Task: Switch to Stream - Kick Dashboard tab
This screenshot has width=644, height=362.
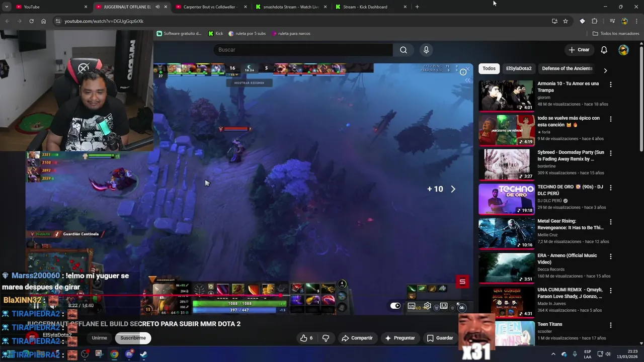Action: point(371,7)
